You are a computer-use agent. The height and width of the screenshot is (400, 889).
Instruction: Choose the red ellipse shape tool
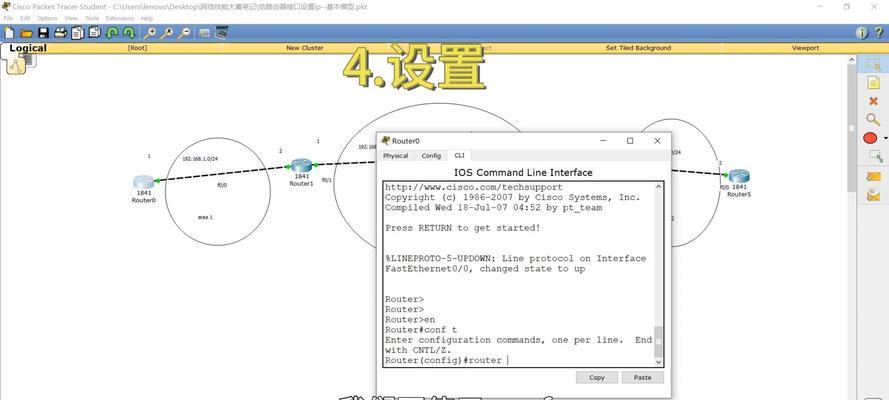pos(870,138)
